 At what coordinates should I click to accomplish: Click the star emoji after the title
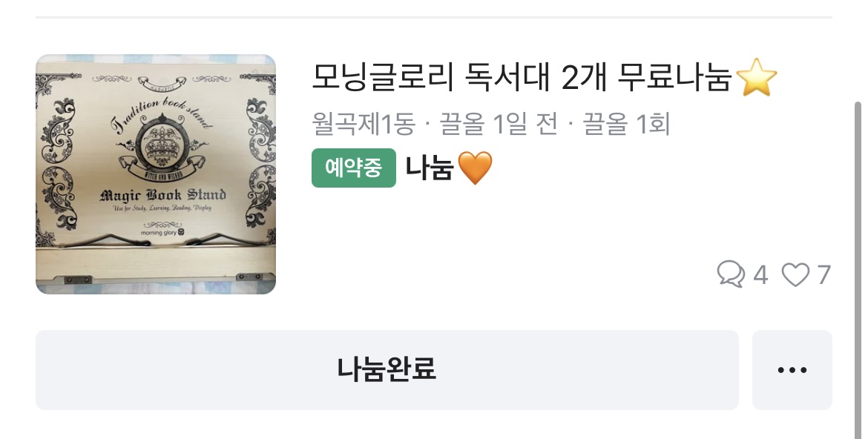click(x=757, y=77)
